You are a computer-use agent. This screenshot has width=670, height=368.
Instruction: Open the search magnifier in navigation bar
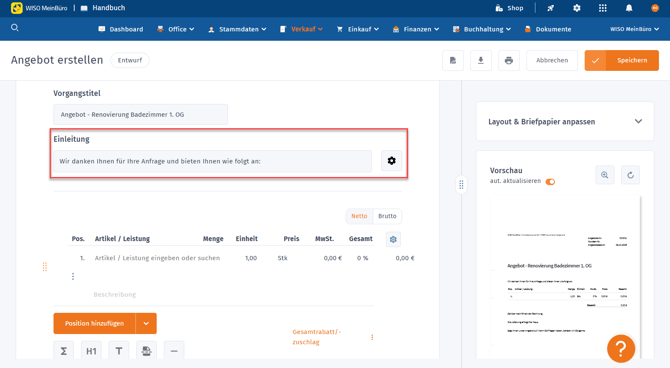(x=15, y=28)
